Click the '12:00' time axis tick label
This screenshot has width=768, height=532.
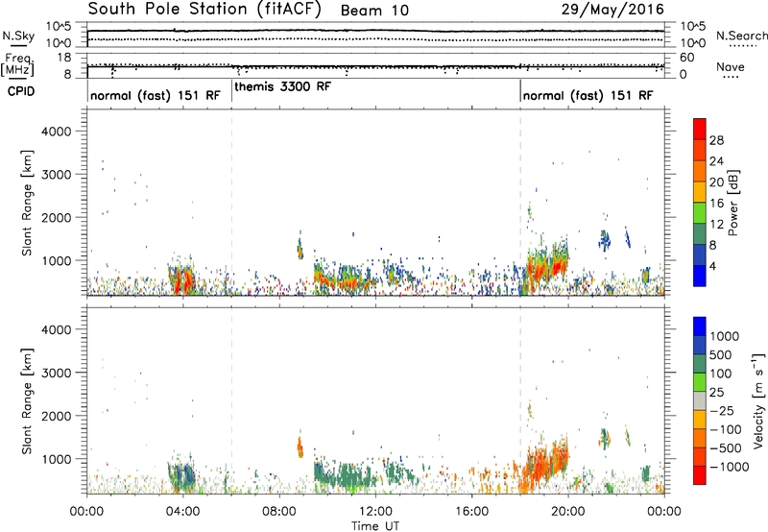[x=375, y=512]
